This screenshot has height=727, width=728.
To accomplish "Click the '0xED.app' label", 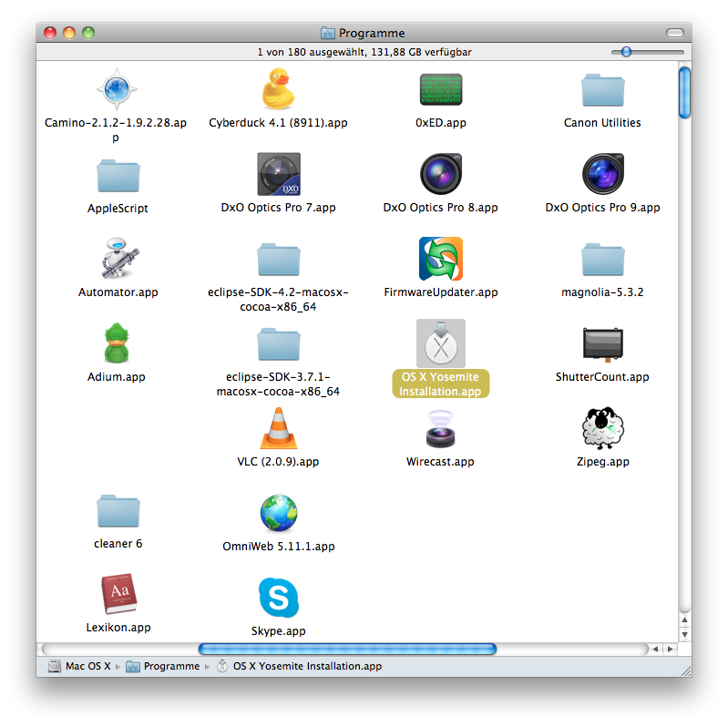I will point(441,123).
